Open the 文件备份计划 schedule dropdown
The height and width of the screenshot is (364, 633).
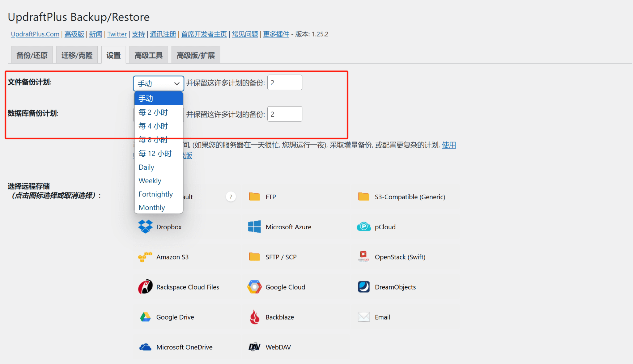coord(159,83)
